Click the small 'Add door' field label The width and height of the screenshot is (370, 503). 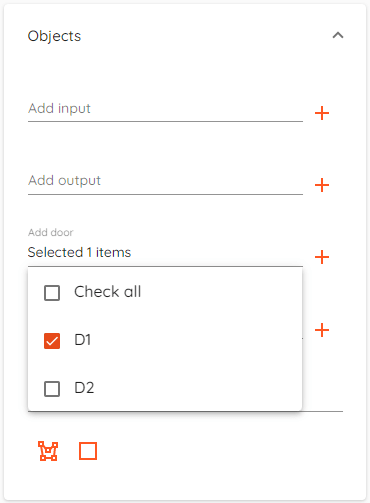(x=51, y=232)
